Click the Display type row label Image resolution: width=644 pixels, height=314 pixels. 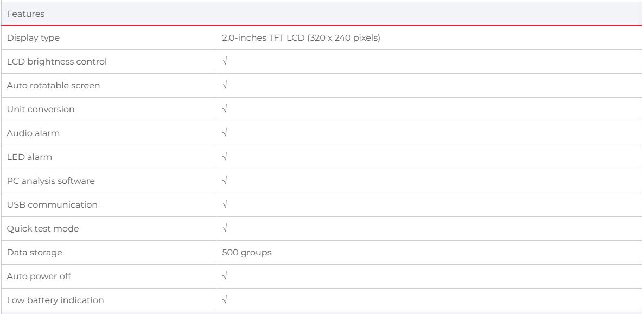click(33, 38)
